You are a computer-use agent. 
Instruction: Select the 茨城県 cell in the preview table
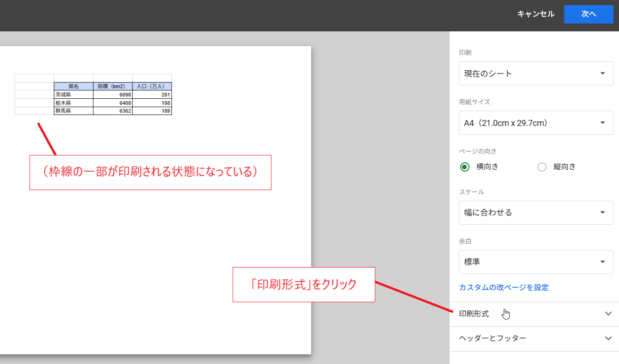pyautogui.click(x=73, y=95)
